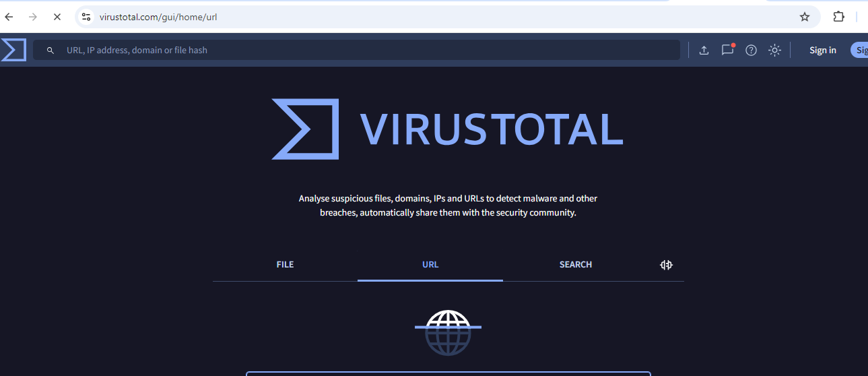Switch to the FILE tab

[x=285, y=265]
